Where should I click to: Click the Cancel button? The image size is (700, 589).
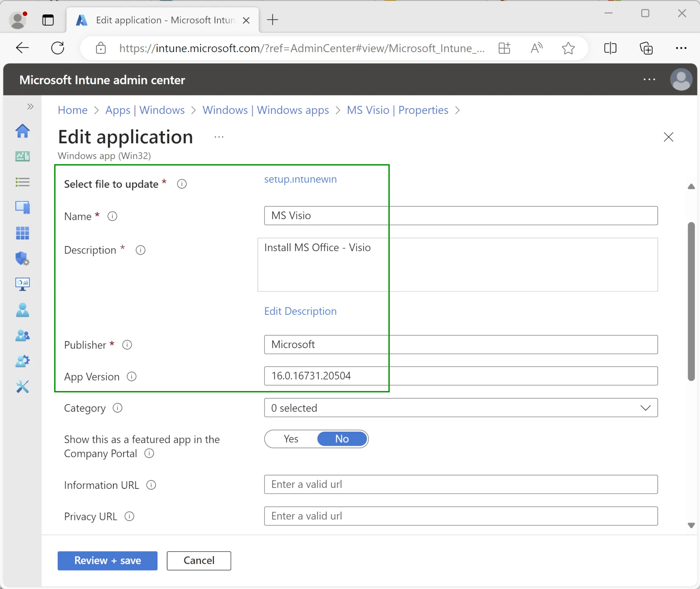(199, 560)
